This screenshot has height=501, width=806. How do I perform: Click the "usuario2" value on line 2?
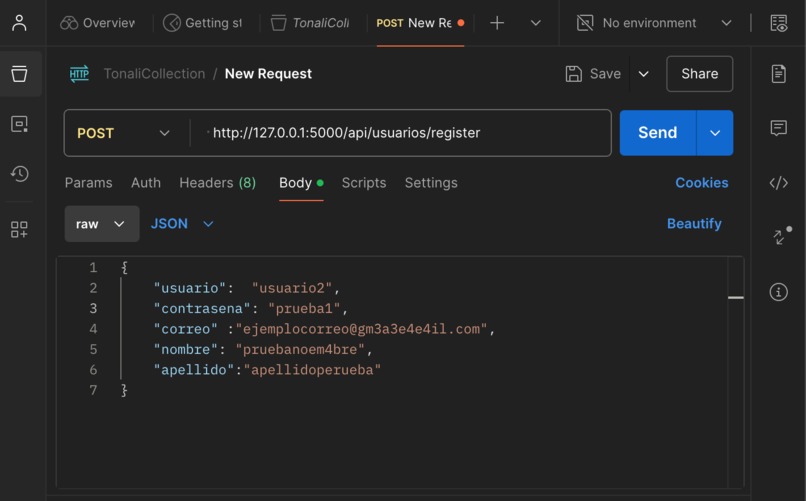(291, 288)
